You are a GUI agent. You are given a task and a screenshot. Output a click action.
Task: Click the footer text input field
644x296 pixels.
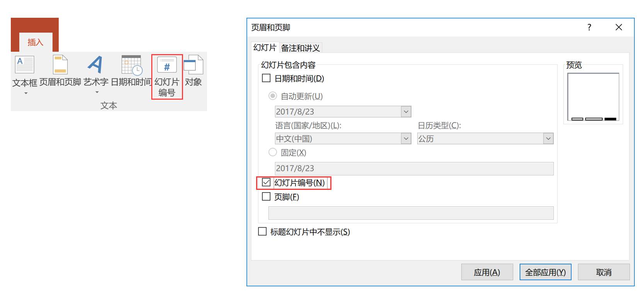pos(411,213)
